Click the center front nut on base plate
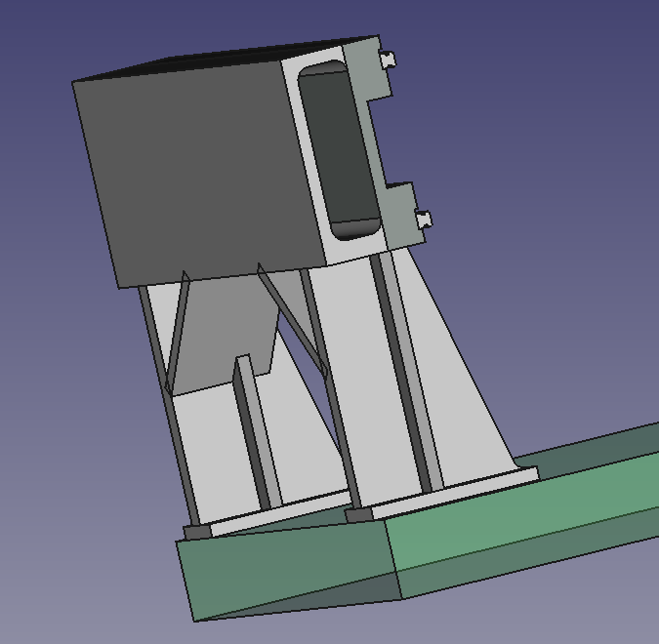This screenshot has width=659, height=644. click(x=358, y=515)
